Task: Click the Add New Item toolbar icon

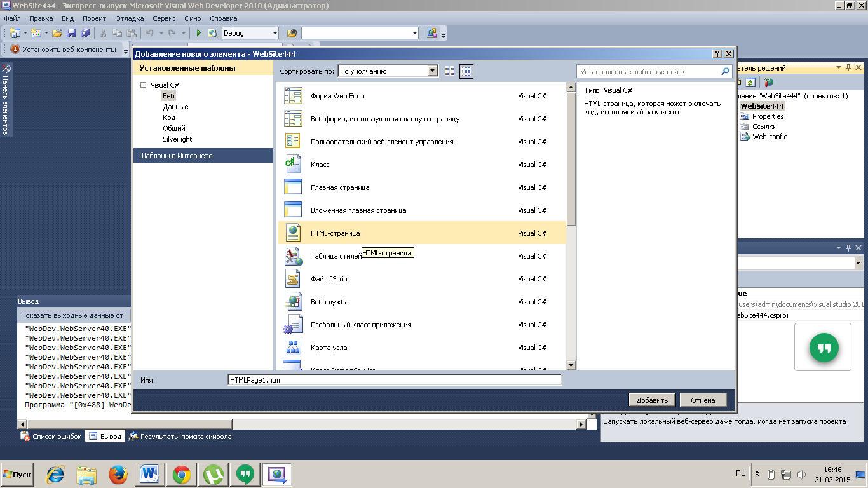Action: pos(36,33)
